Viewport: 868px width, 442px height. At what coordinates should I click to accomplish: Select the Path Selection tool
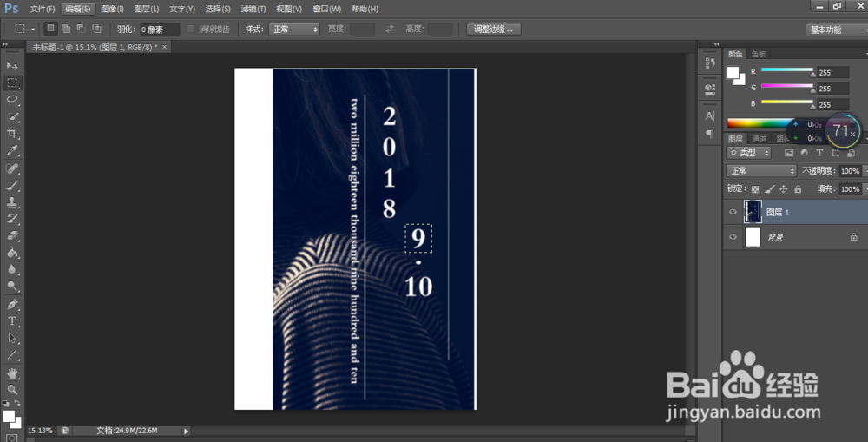(11, 338)
